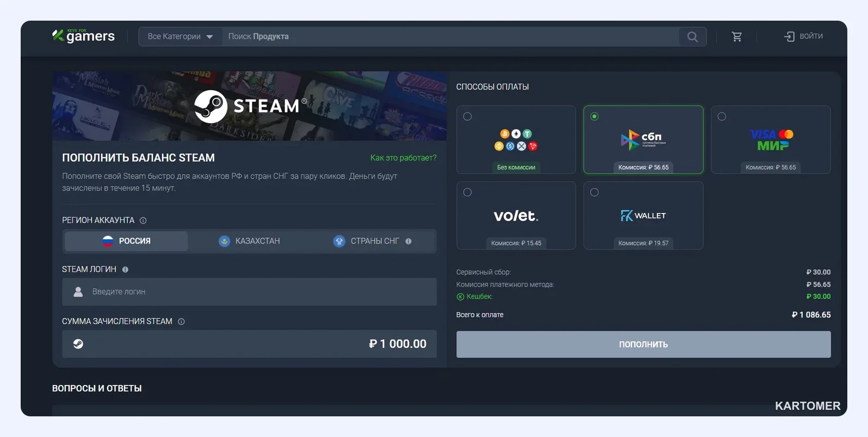Open the Как это работает? link

click(404, 158)
